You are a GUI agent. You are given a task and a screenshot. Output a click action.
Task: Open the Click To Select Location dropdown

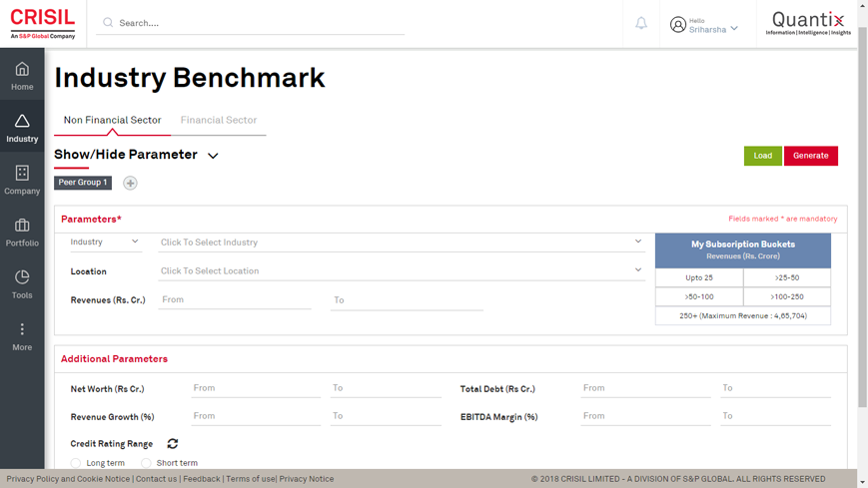click(x=400, y=270)
